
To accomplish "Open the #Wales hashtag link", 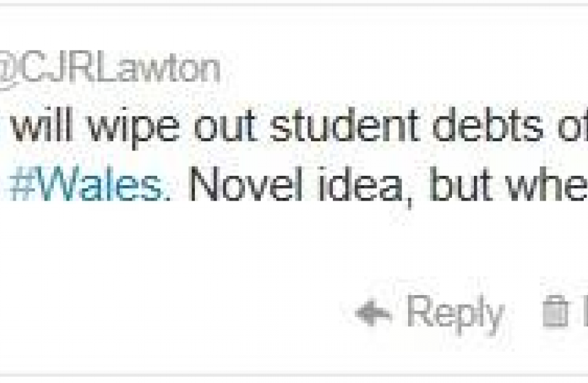I will [90, 184].
